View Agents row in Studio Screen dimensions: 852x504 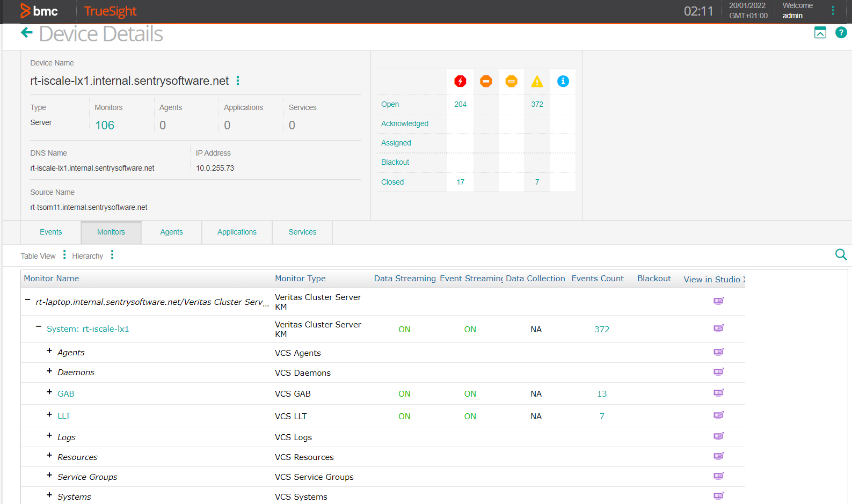click(718, 352)
